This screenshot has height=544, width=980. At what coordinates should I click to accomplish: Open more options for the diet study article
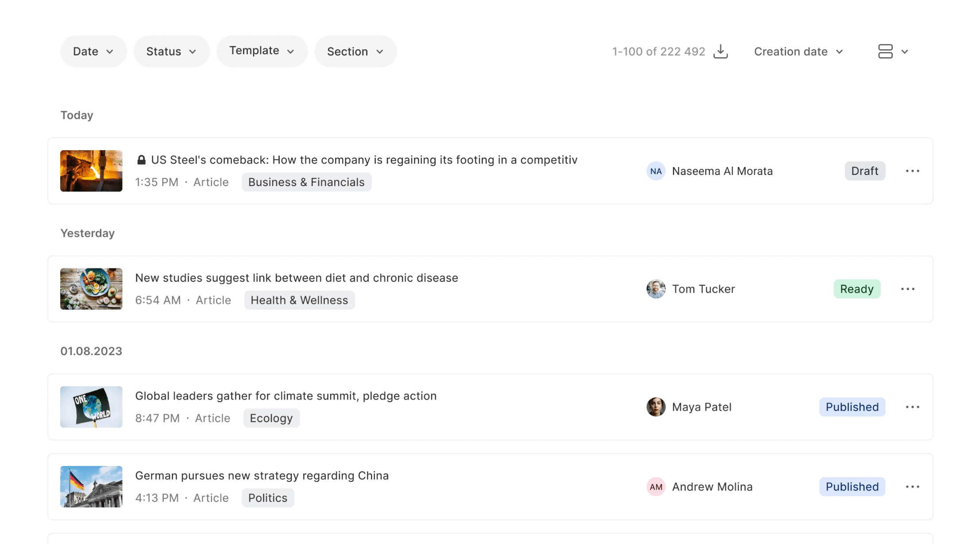(x=907, y=289)
